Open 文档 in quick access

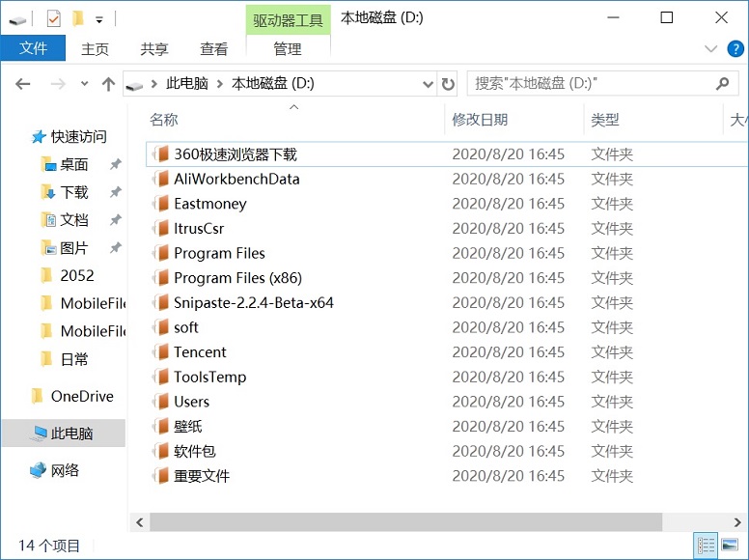pyautogui.click(x=65, y=220)
